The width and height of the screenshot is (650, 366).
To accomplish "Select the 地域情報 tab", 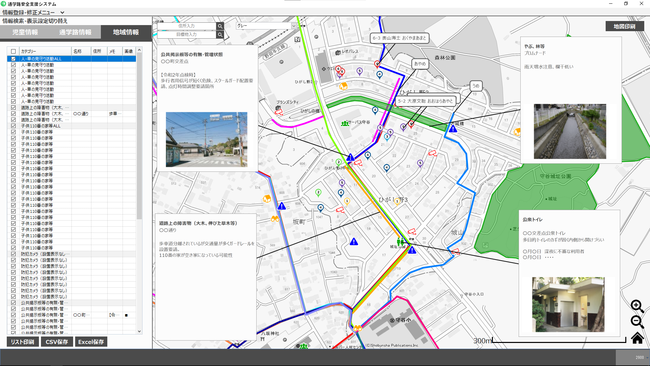I will click(x=126, y=32).
